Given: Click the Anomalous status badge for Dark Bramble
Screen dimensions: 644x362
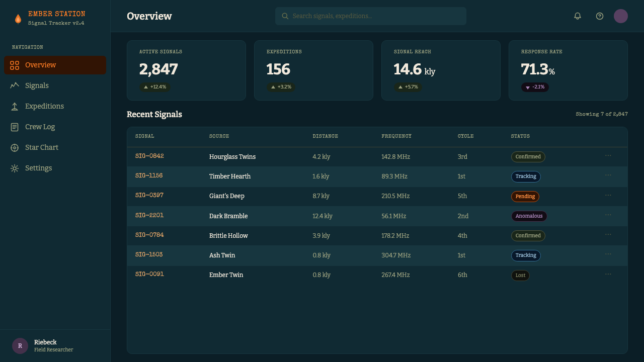Looking at the screenshot, I should click(529, 216).
